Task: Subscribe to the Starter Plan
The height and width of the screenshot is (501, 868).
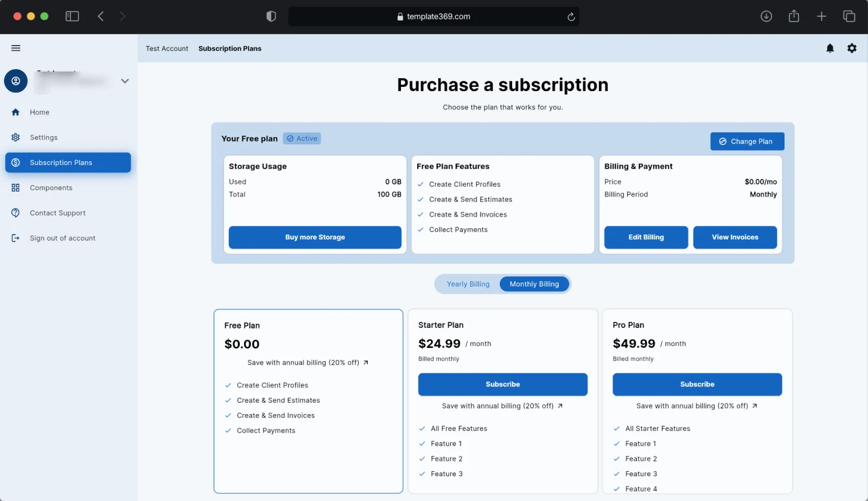Action: tap(503, 384)
